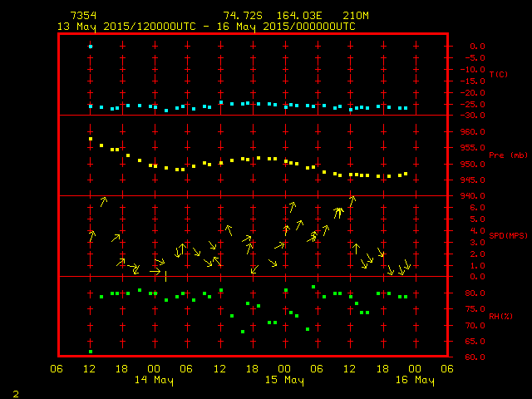Select the 15 May date label

point(284,381)
